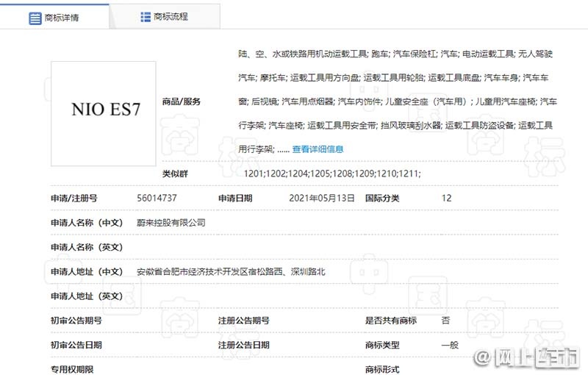Select the application date 2021年05月13日
Image resolution: width=588 pixels, height=375 pixels.
pos(322,198)
